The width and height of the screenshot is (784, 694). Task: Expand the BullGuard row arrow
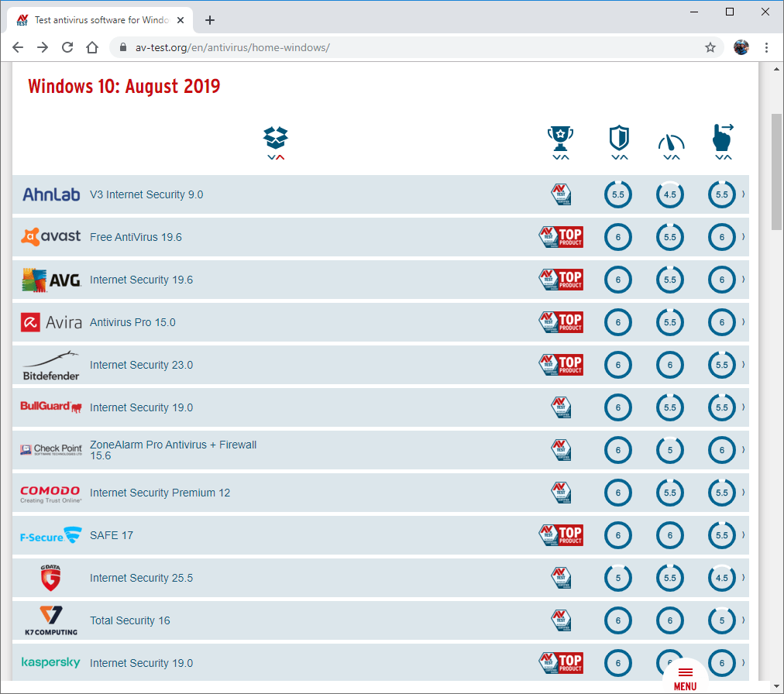point(744,407)
